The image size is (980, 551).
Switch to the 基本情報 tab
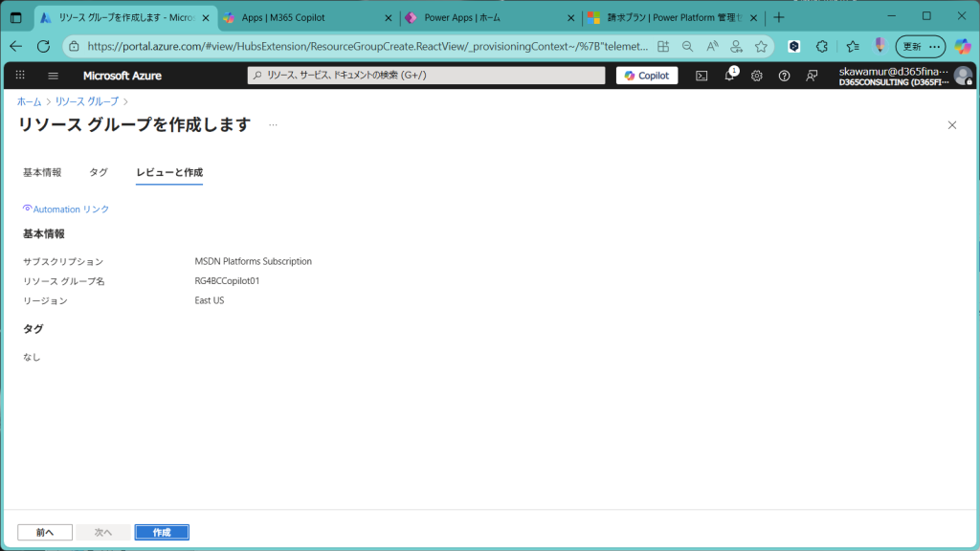[42, 172]
